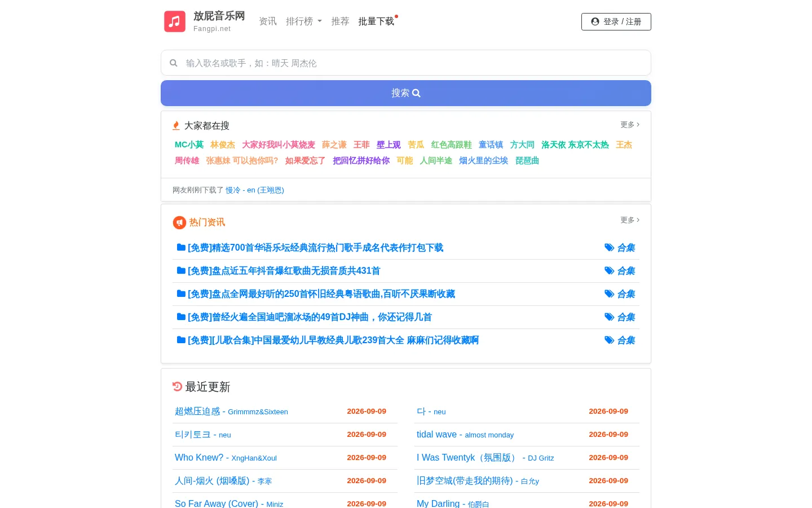Open song 超燃压迫感 by Grimmmz&Sixteen
This screenshot has width=812, height=508.
[231, 411]
